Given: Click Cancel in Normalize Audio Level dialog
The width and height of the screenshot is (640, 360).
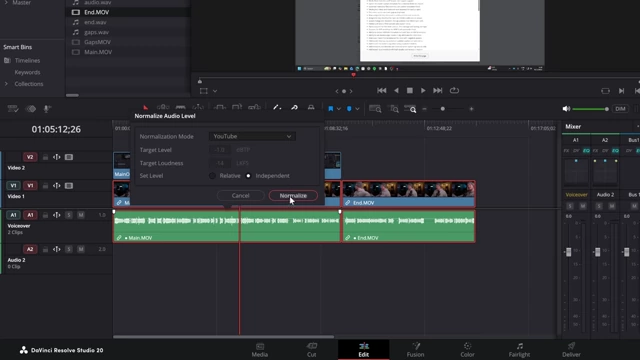Looking at the screenshot, I should coord(240,196).
